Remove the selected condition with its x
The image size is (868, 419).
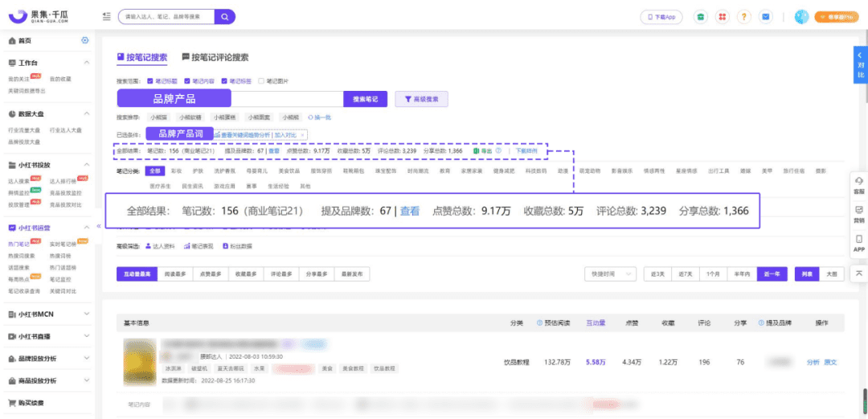(x=303, y=134)
